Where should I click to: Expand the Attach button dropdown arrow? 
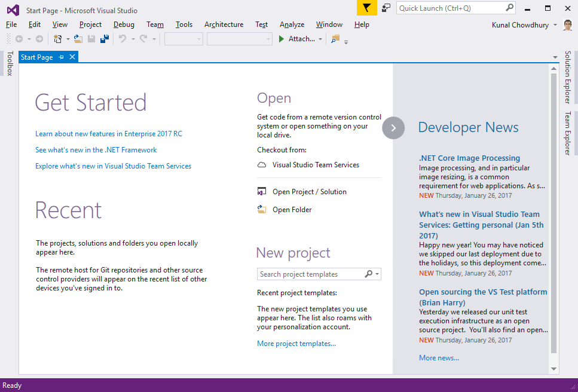click(x=320, y=39)
